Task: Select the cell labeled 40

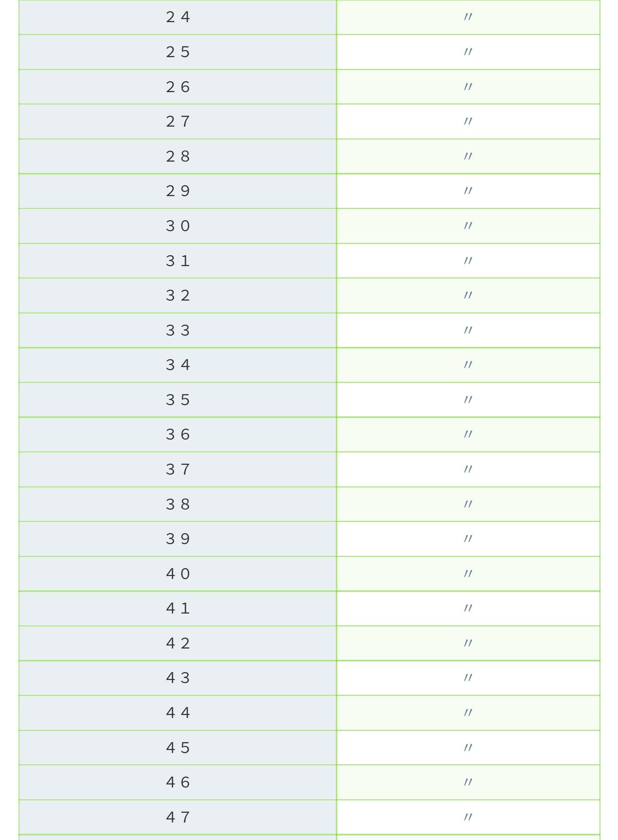Action: pos(178,574)
